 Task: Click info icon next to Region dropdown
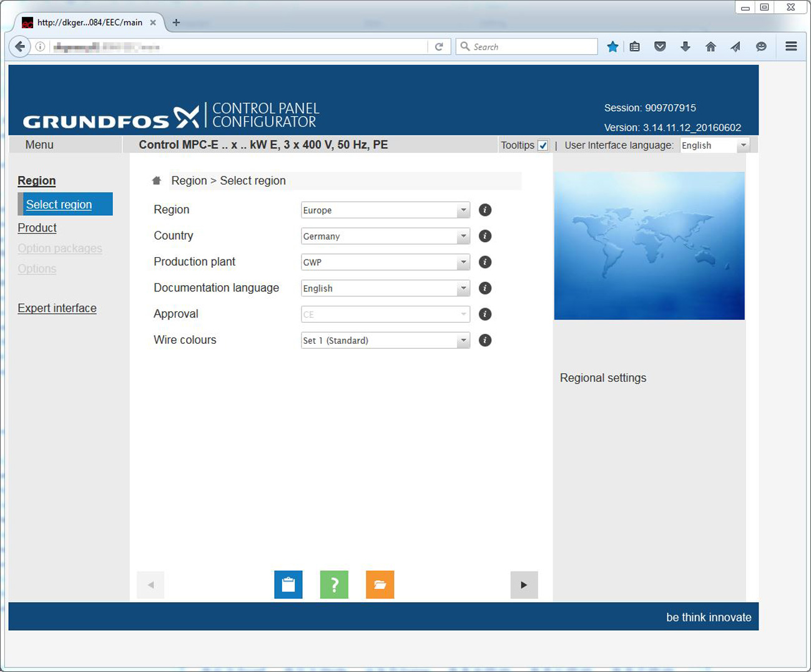(x=485, y=210)
